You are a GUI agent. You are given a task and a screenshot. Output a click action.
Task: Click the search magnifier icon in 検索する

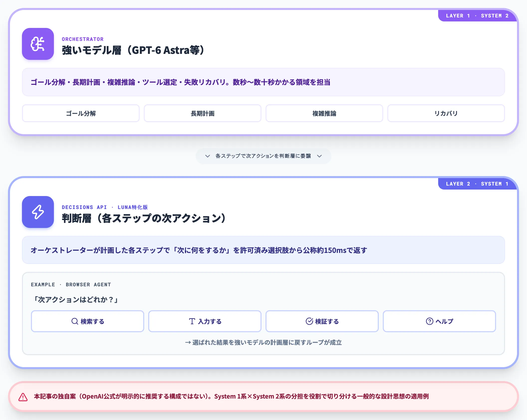click(75, 321)
